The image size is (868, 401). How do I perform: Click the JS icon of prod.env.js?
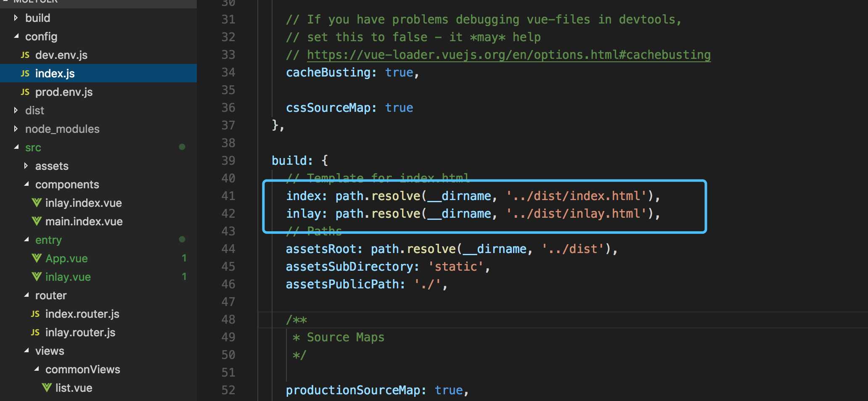coord(25,92)
